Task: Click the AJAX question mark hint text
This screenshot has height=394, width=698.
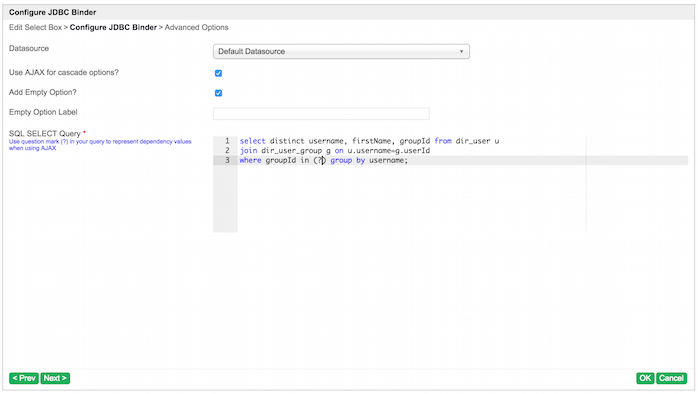Action: [x=100, y=145]
